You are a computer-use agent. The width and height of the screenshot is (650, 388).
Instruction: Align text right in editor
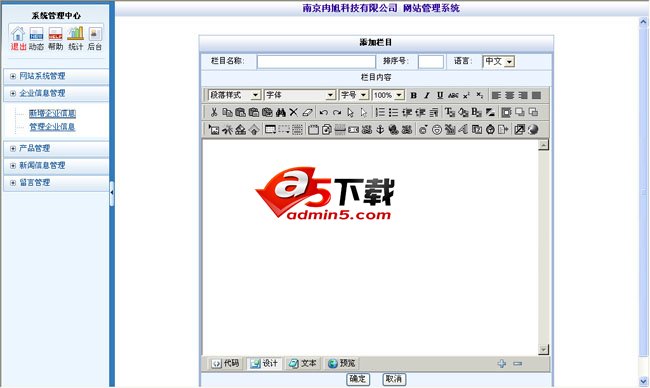click(523, 95)
